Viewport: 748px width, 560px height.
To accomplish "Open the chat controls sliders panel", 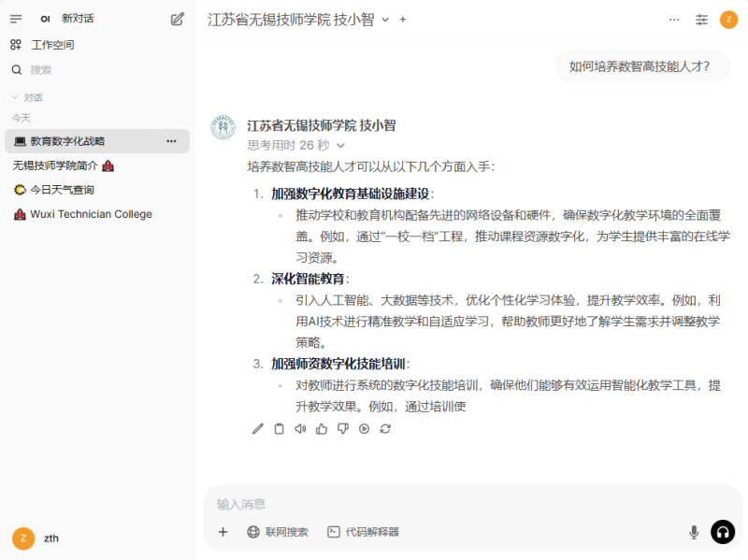I will pyautogui.click(x=701, y=20).
